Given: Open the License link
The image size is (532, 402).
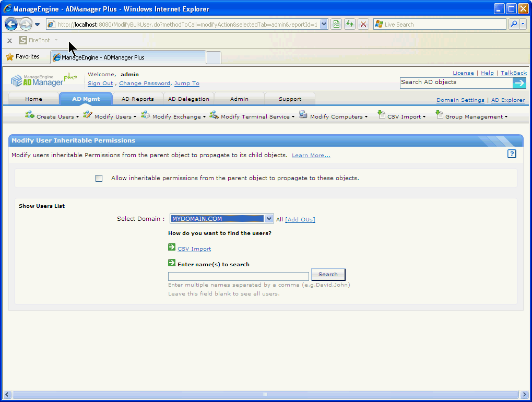Looking at the screenshot, I should [463, 73].
